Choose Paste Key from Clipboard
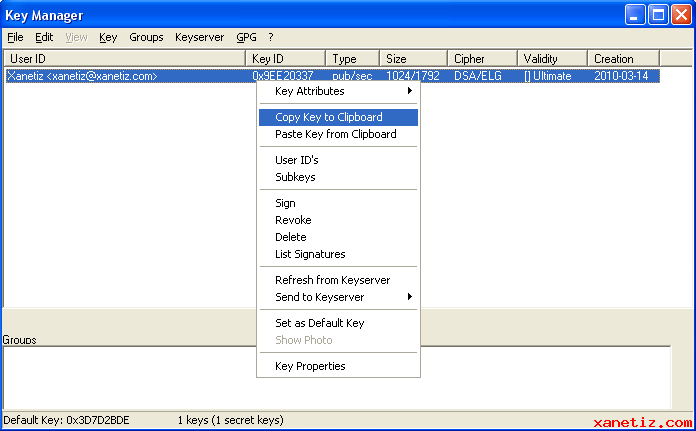 coord(338,134)
